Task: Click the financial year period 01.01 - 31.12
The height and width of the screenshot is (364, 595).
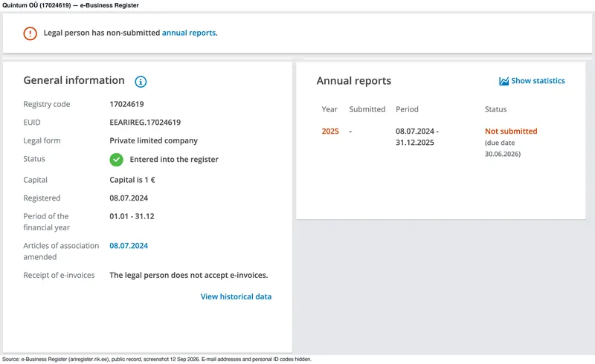Action: [132, 216]
